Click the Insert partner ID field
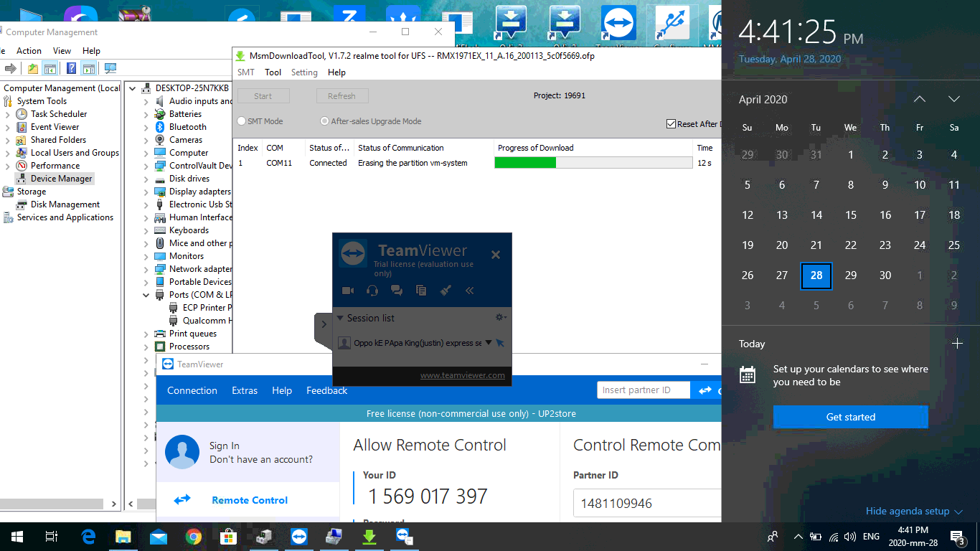Image resolution: width=980 pixels, height=551 pixels. [644, 390]
